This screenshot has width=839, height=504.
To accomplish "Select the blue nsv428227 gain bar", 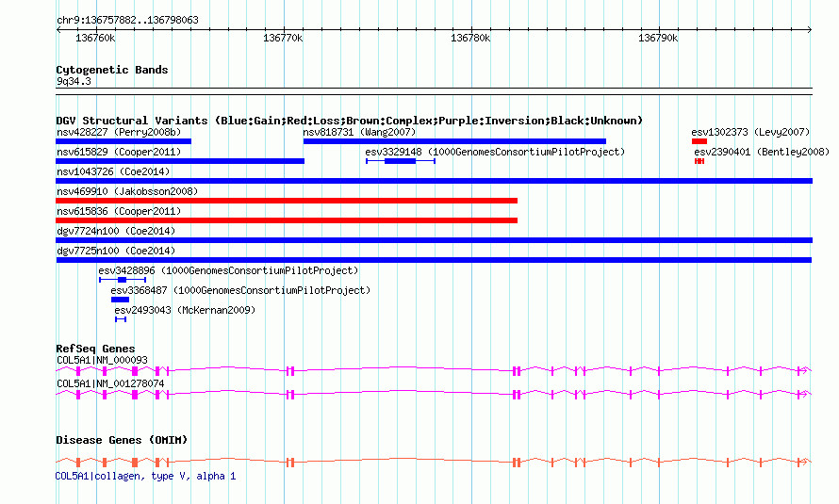I will [123, 141].
